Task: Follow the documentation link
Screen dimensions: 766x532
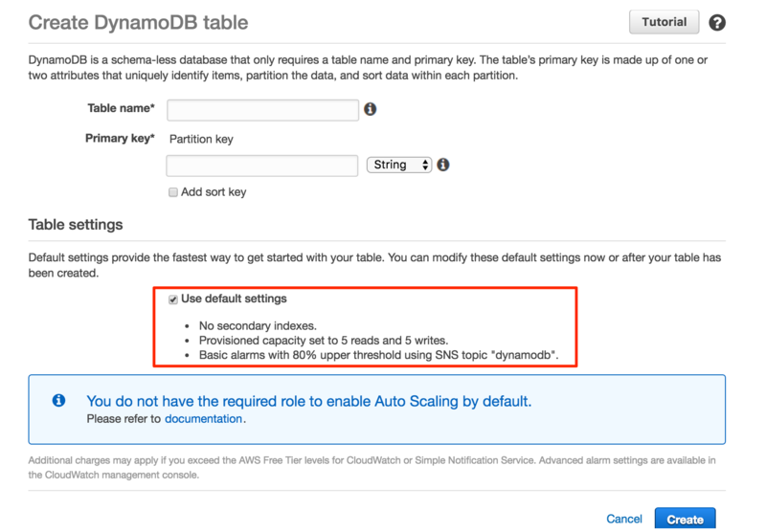Action: point(203,419)
